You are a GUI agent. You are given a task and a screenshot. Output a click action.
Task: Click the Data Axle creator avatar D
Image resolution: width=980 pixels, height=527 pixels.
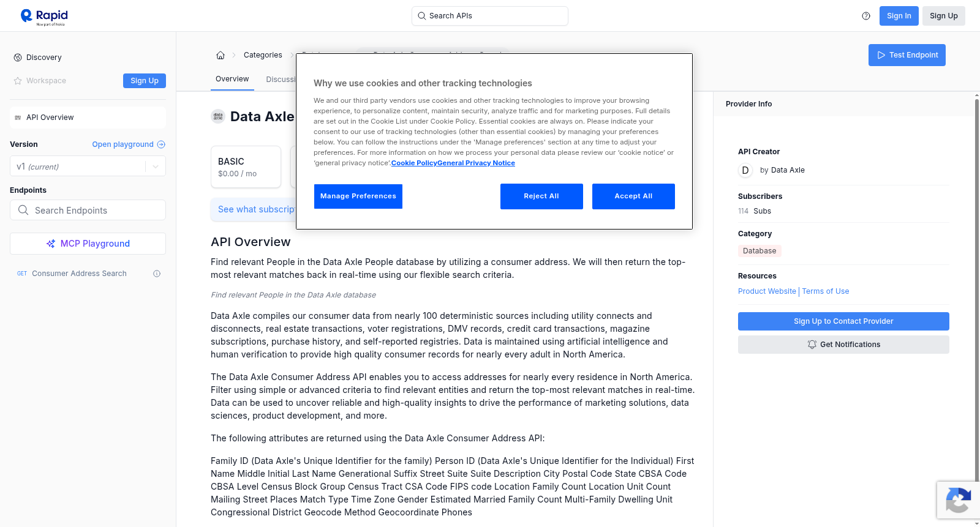coord(745,170)
